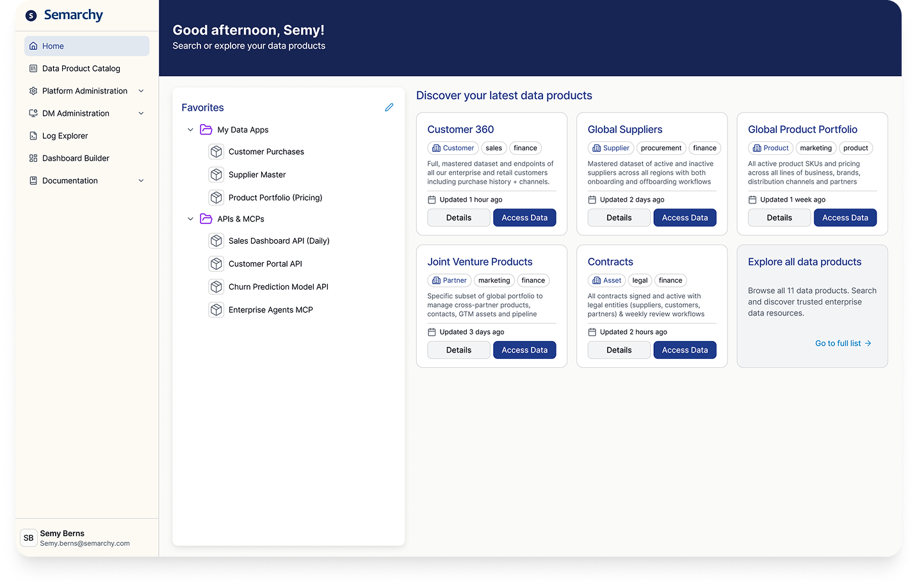Open Details for Customer 360
This screenshot has height=588, width=917.
coord(458,218)
